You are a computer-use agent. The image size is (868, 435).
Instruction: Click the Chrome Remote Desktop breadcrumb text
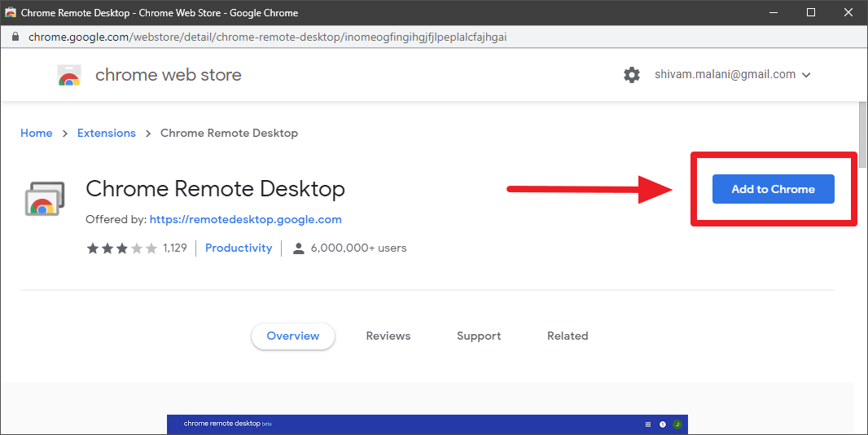(x=229, y=133)
